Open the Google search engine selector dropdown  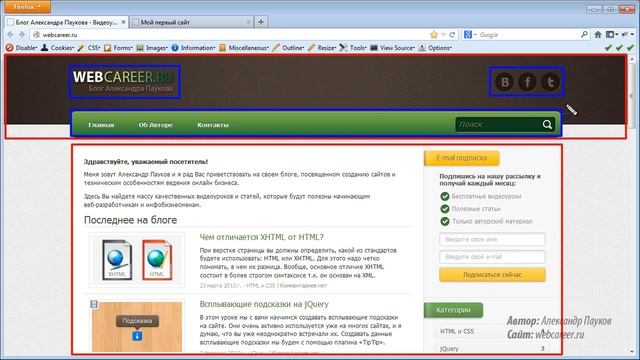pos(470,35)
